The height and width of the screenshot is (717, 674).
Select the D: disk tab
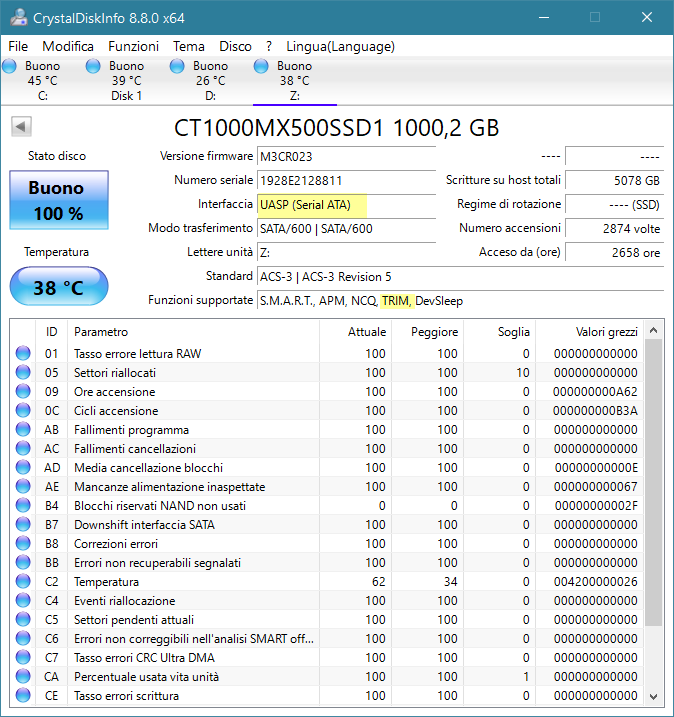[x=210, y=81]
